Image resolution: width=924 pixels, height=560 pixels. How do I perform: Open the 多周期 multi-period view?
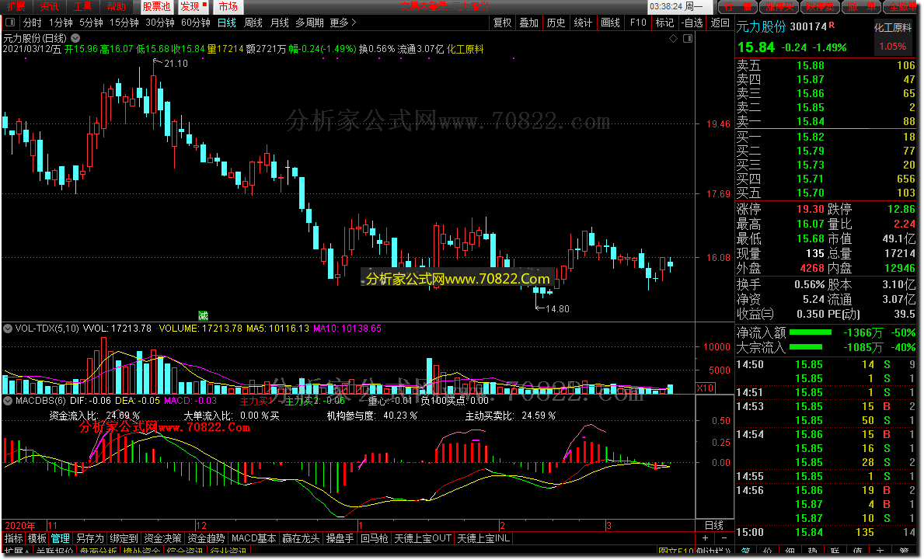click(x=309, y=23)
